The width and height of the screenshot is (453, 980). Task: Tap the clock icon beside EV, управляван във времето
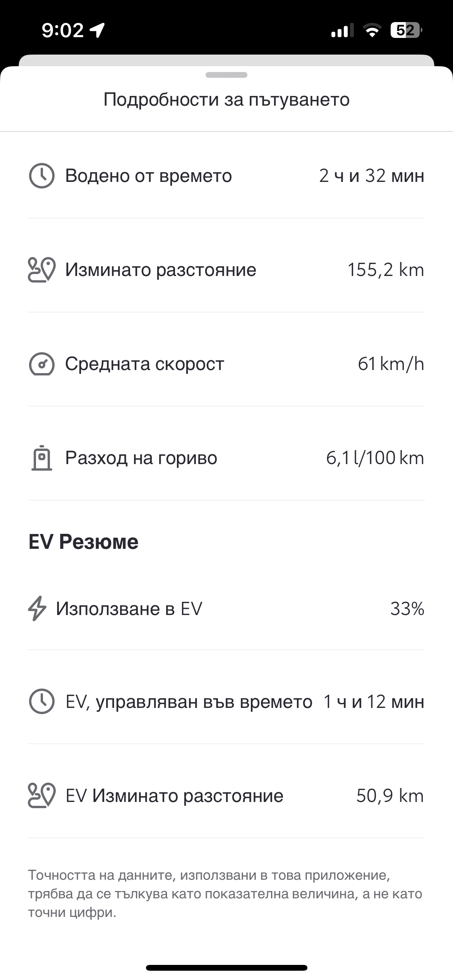tap(41, 701)
